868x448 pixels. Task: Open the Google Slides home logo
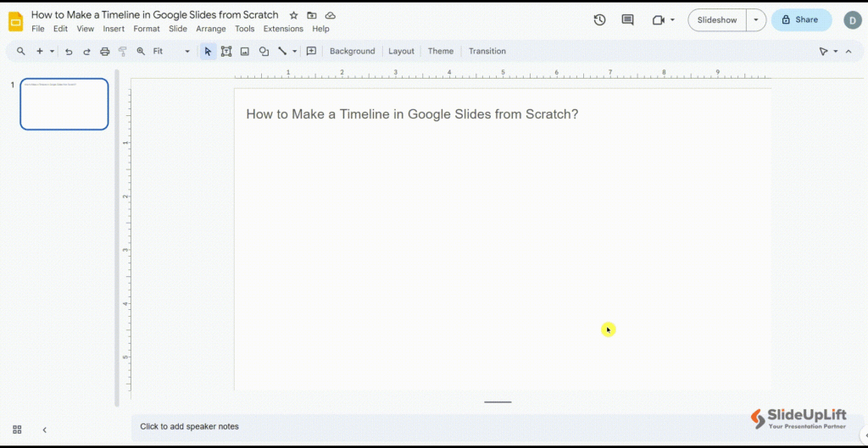[x=15, y=21]
